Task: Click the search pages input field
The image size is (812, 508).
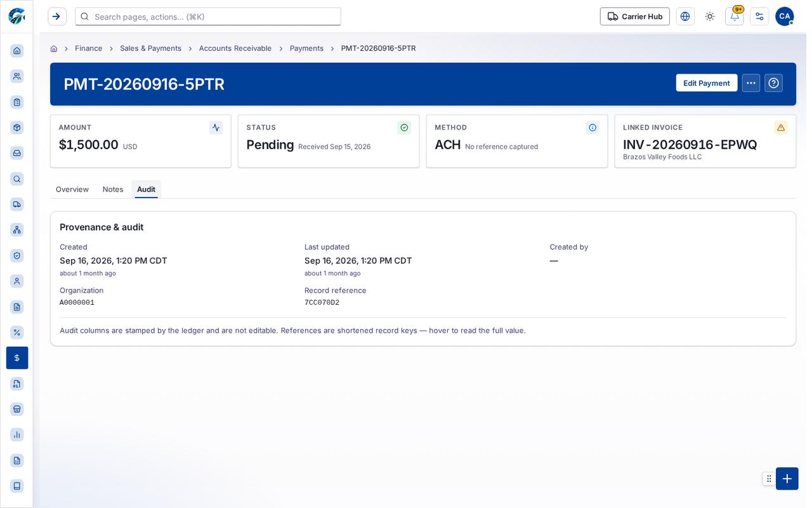Action: 208,17
